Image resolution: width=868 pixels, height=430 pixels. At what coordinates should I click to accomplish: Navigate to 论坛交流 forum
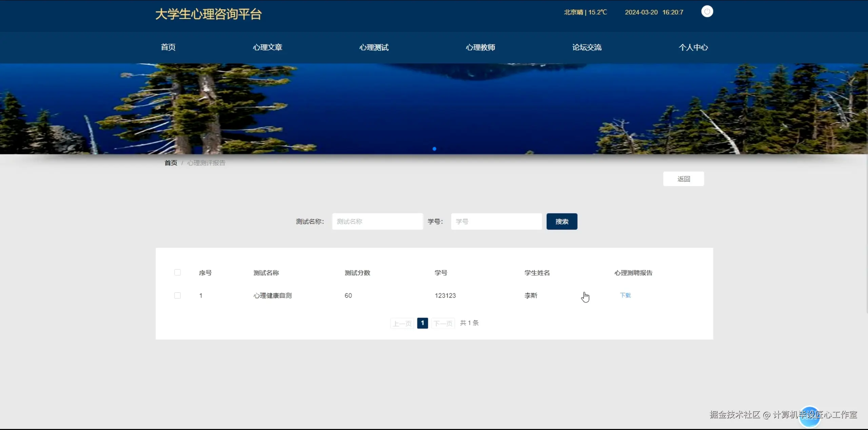pos(587,47)
